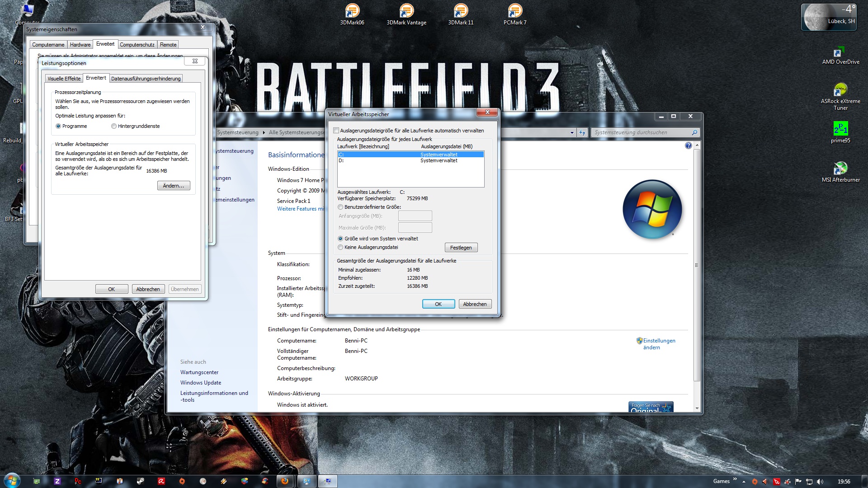Click the Systemsteuerung taskbar window button
The height and width of the screenshot is (488, 868).
point(307,481)
